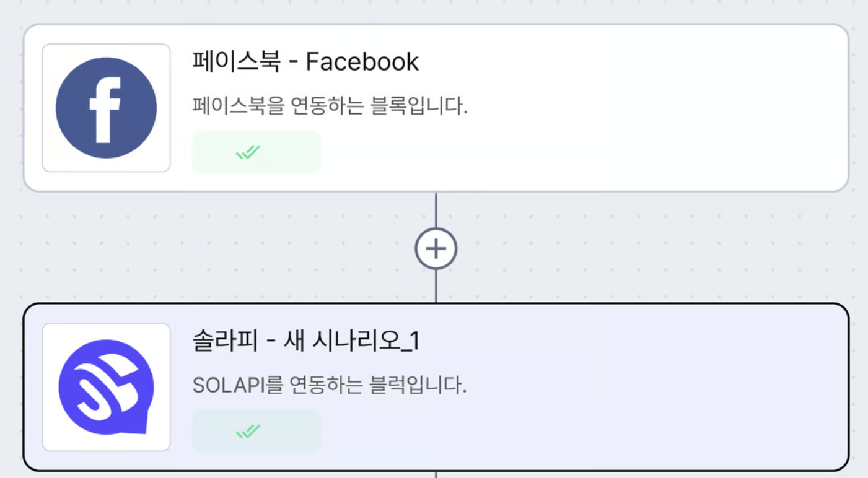Select the white Facebook block card
The image size is (868, 478).
(436, 108)
